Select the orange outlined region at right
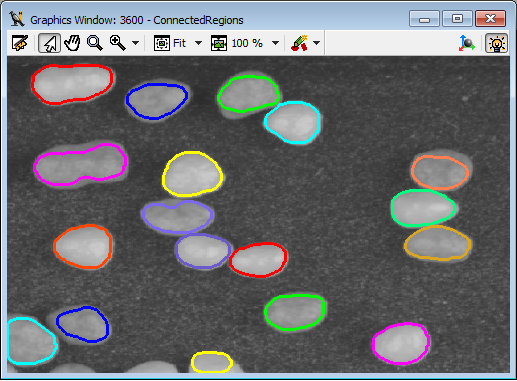517x381 pixels. click(440, 172)
